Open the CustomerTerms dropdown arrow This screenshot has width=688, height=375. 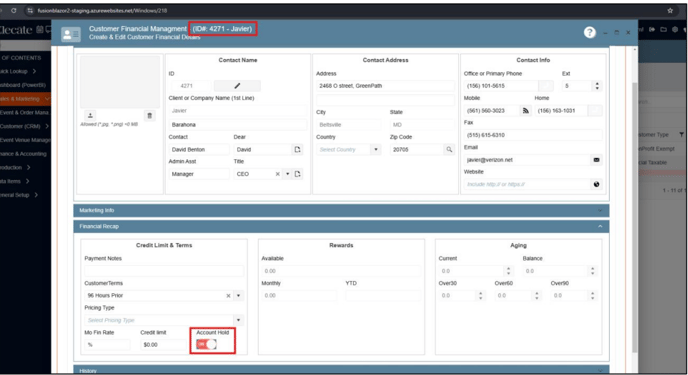238,296
